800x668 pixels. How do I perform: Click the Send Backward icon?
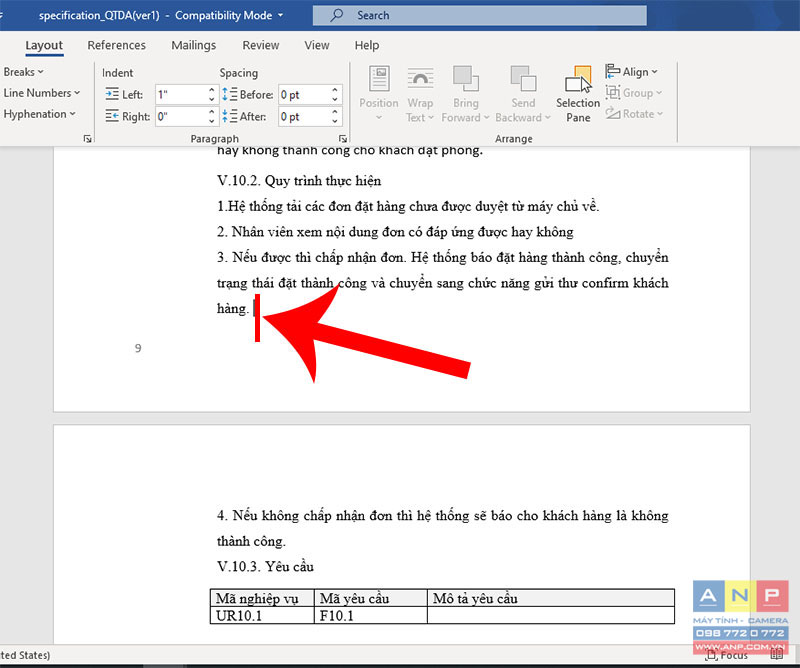click(523, 79)
